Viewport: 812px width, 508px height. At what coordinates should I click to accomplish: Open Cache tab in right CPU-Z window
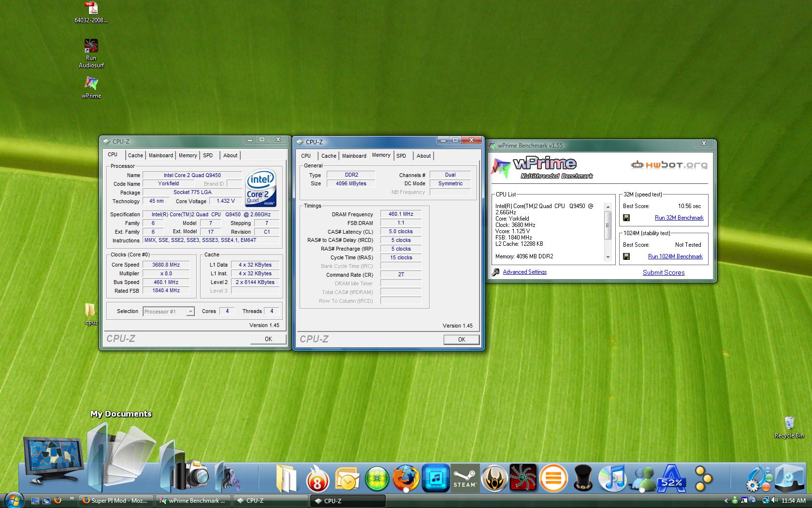tap(329, 156)
